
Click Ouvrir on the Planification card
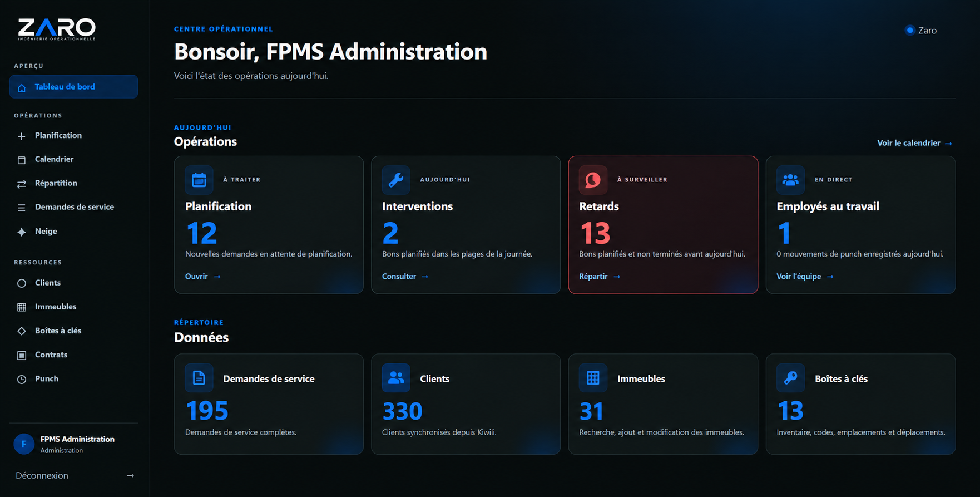pyautogui.click(x=203, y=277)
